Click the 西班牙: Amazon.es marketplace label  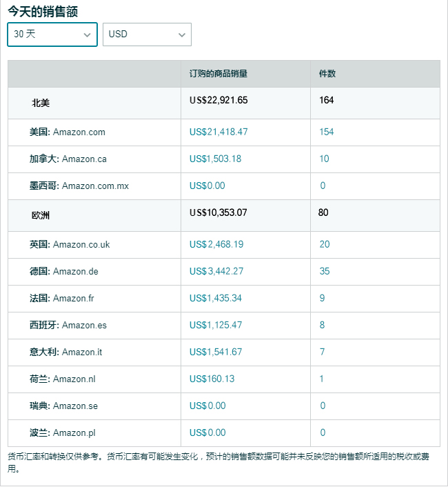coord(68,325)
